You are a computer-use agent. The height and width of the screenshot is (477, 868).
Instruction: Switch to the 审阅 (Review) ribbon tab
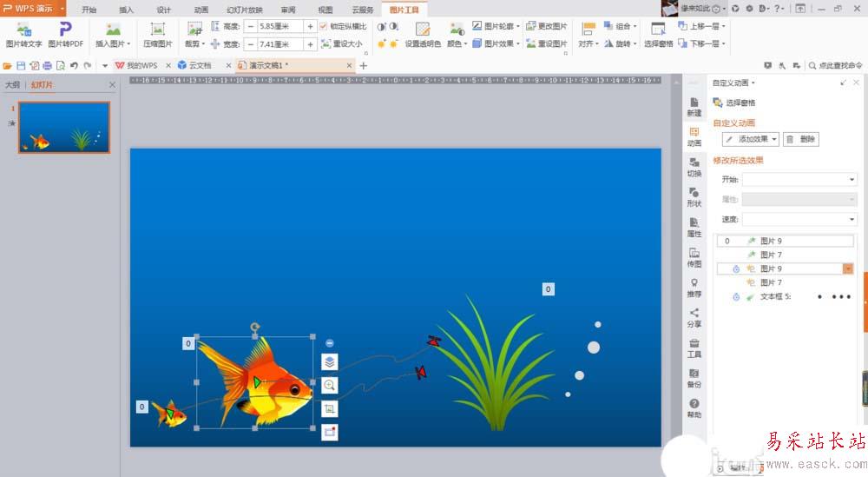pyautogui.click(x=288, y=10)
